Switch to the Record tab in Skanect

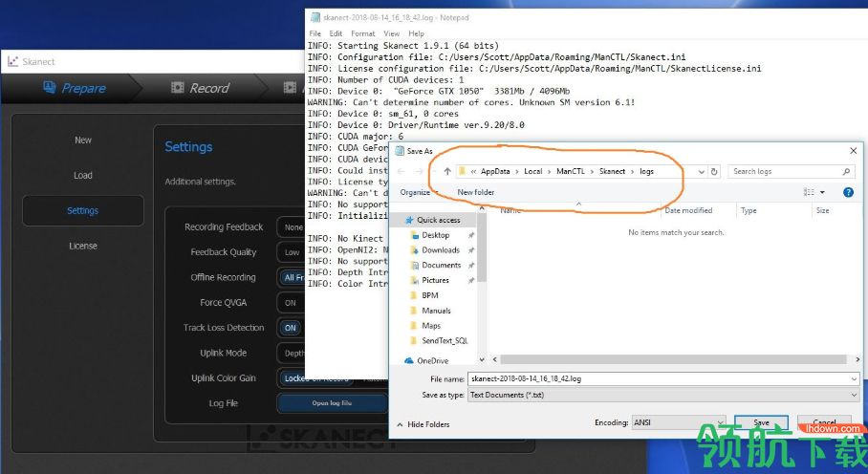coord(200,88)
